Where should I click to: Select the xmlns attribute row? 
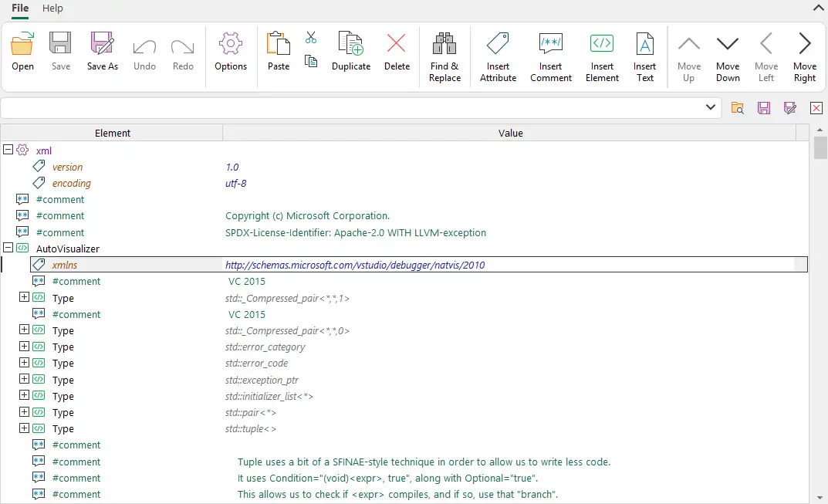(419, 265)
